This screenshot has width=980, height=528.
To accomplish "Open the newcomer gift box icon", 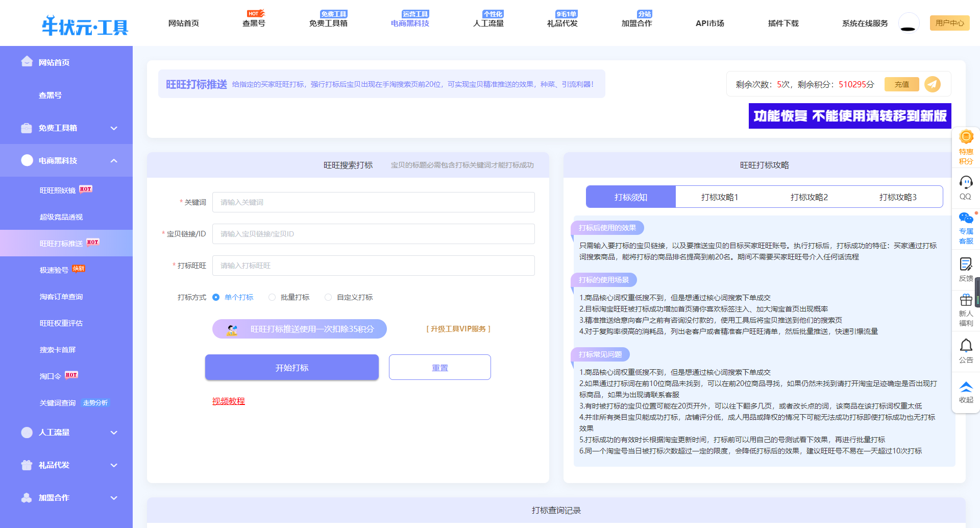I will coord(966,300).
